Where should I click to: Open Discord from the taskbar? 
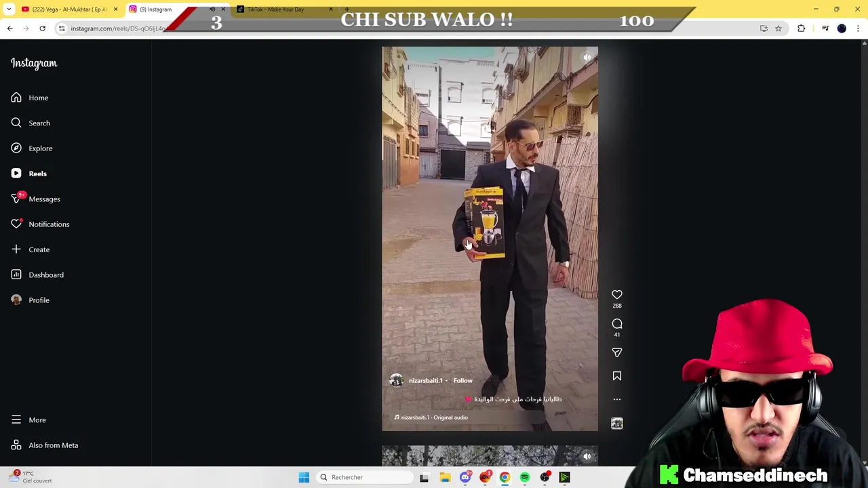[465, 477]
